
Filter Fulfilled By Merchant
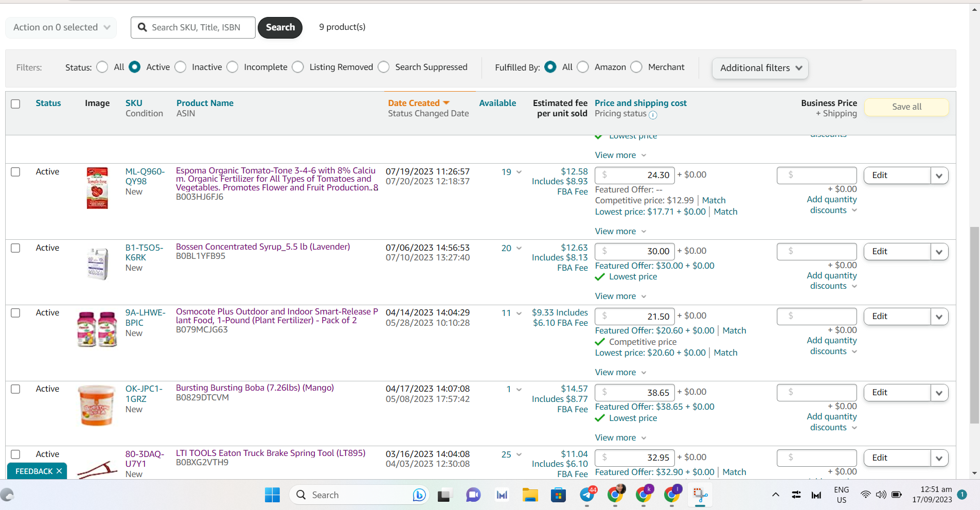pyautogui.click(x=636, y=67)
